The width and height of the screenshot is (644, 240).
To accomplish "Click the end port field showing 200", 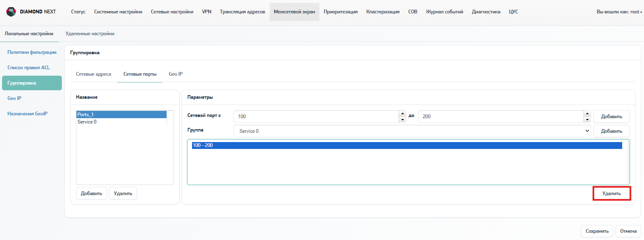I will [x=501, y=117].
